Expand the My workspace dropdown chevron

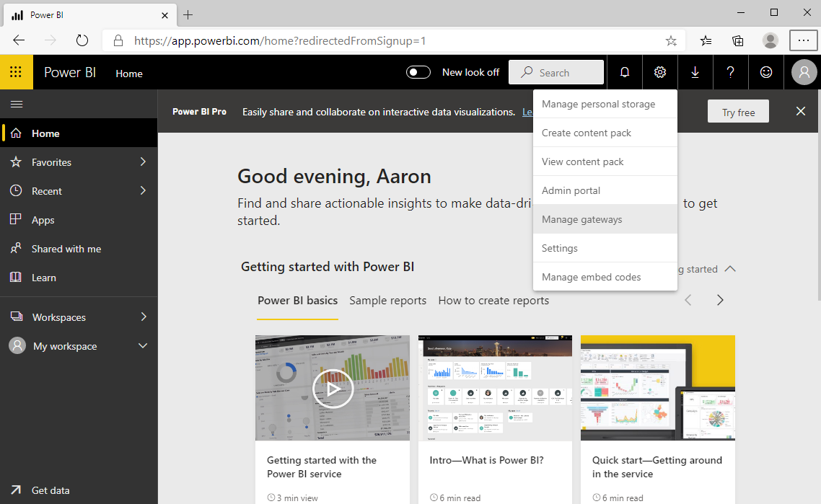142,345
